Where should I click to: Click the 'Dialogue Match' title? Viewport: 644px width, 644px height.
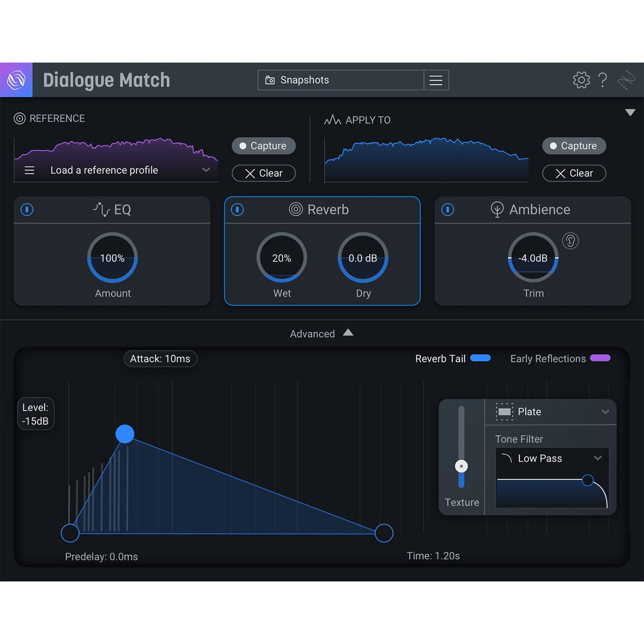(x=106, y=80)
